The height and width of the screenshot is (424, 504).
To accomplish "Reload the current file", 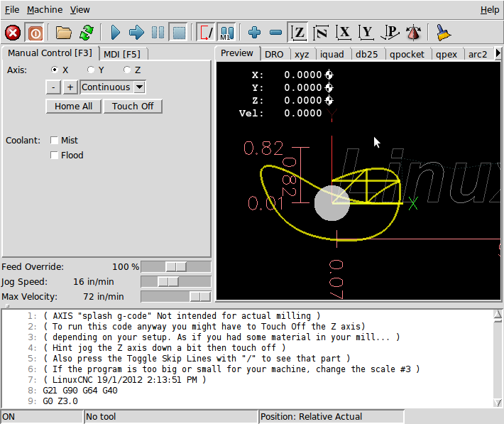I will pos(87,33).
